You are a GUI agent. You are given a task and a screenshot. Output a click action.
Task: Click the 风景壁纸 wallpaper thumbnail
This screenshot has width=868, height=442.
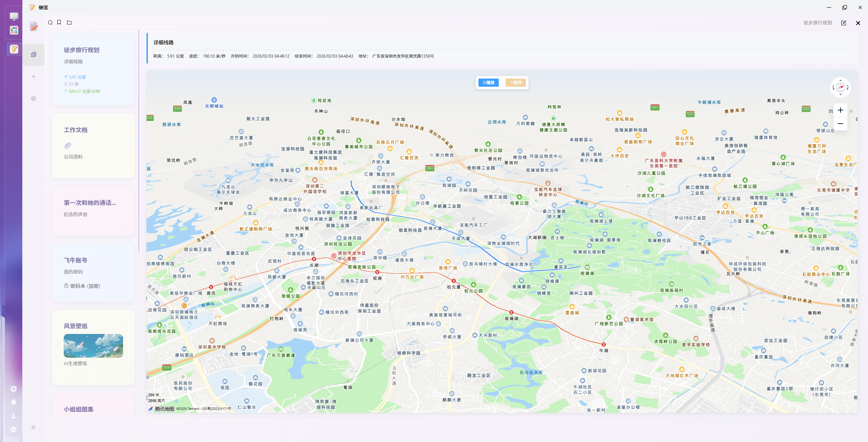93,346
